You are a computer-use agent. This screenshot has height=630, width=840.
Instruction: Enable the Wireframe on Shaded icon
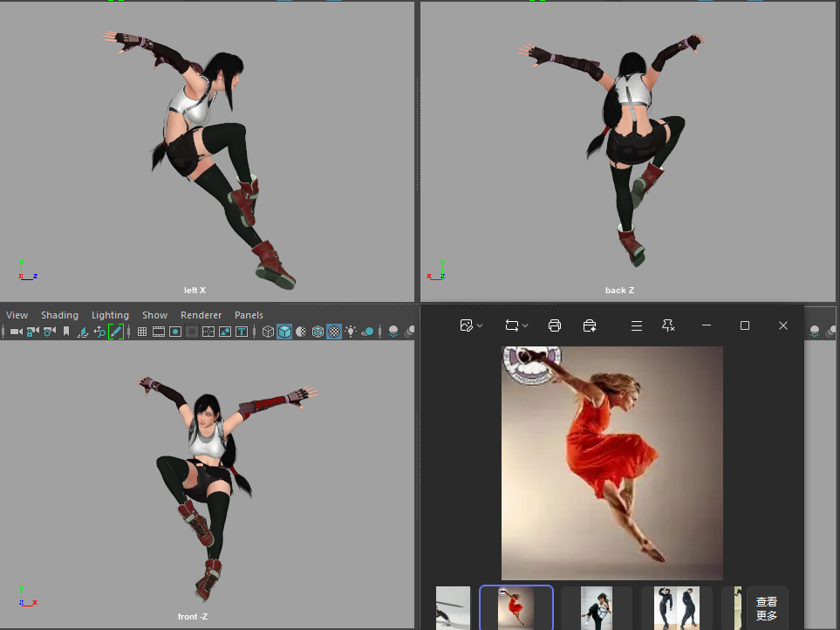click(318, 332)
